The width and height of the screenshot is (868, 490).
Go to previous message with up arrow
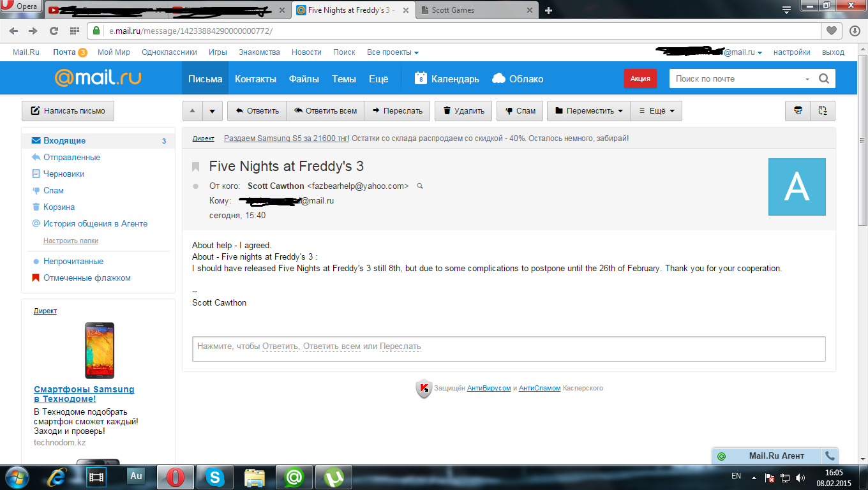point(193,111)
